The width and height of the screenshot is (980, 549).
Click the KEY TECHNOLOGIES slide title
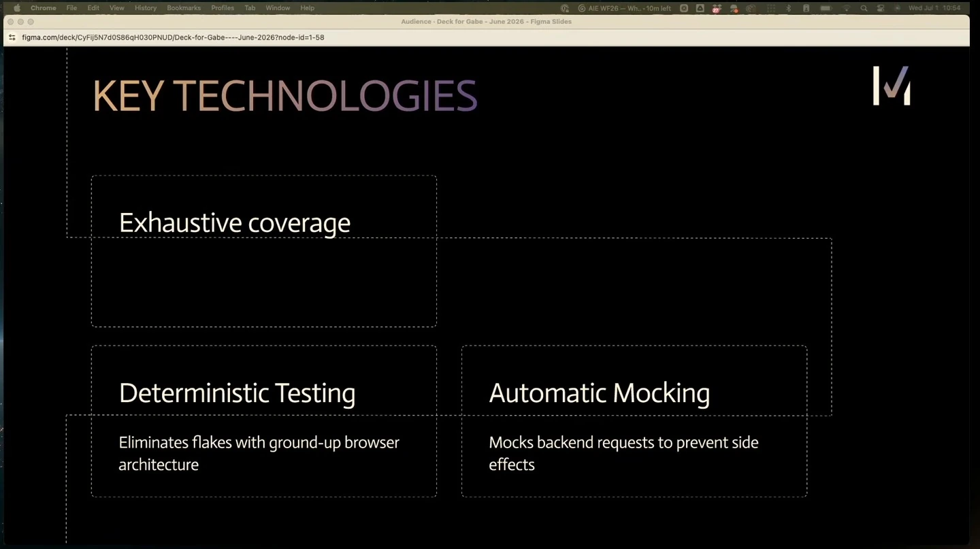(x=285, y=95)
